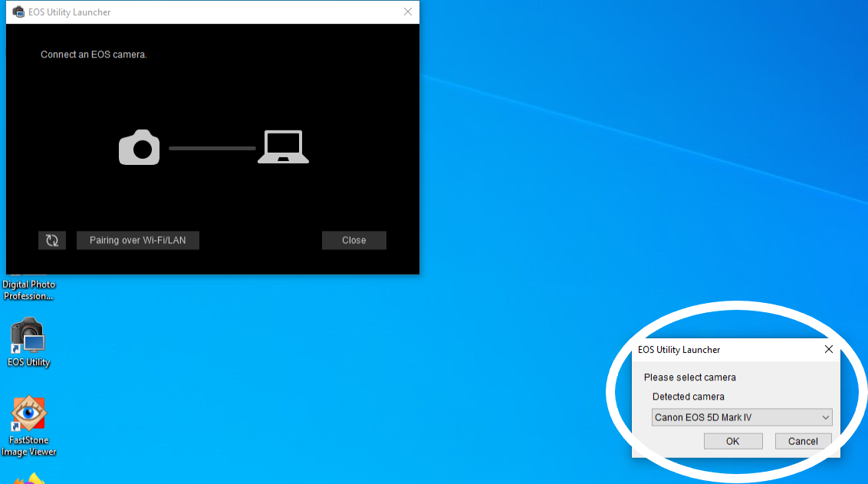The width and height of the screenshot is (868, 484).
Task: Select the FastStone Image Viewer desktop shortcut
Action: tap(28, 426)
